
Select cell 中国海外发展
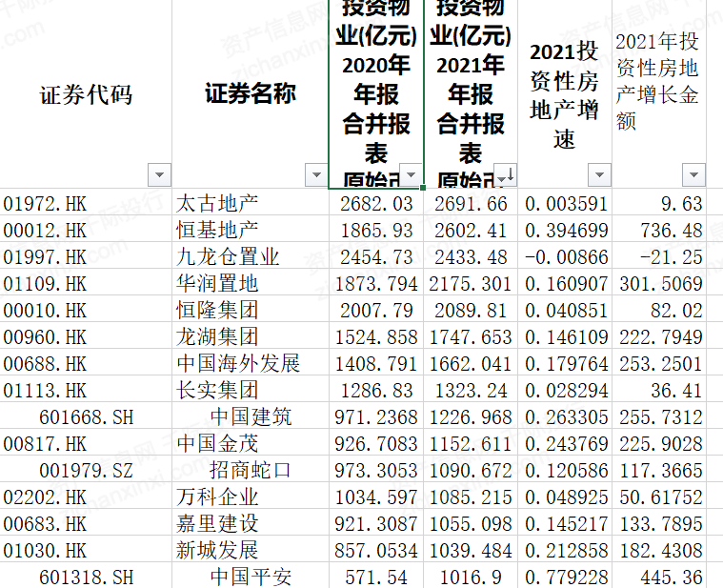(251, 362)
